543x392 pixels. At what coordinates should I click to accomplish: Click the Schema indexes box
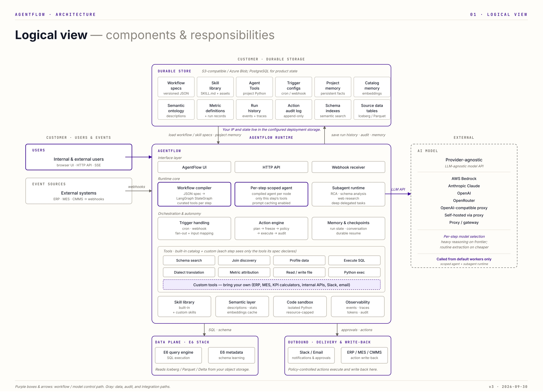pyautogui.click(x=333, y=109)
